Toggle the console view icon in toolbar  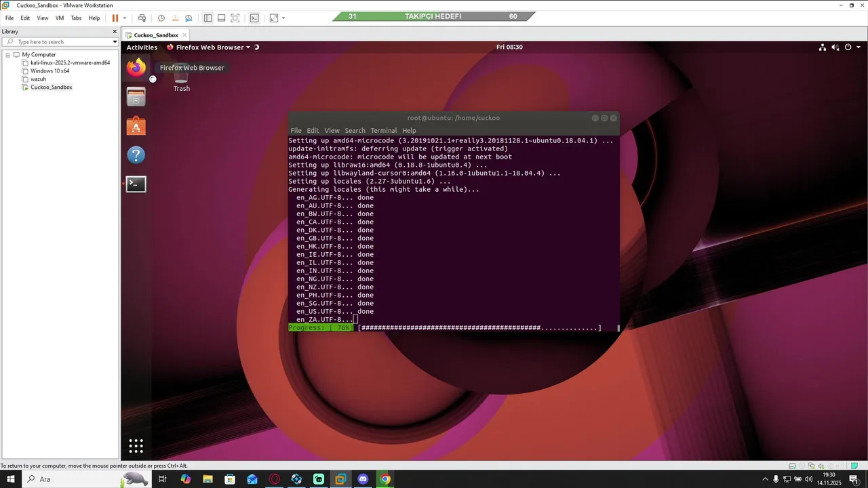click(x=254, y=18)
